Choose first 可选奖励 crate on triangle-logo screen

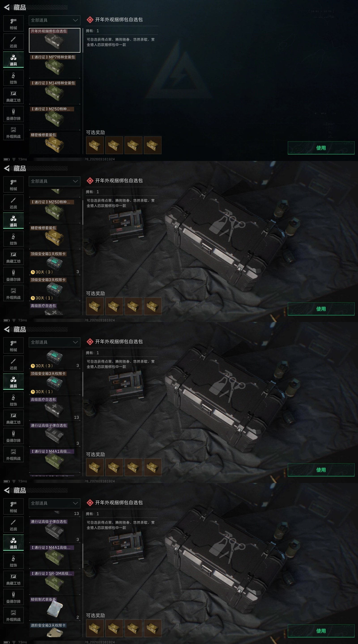point(95,145)
